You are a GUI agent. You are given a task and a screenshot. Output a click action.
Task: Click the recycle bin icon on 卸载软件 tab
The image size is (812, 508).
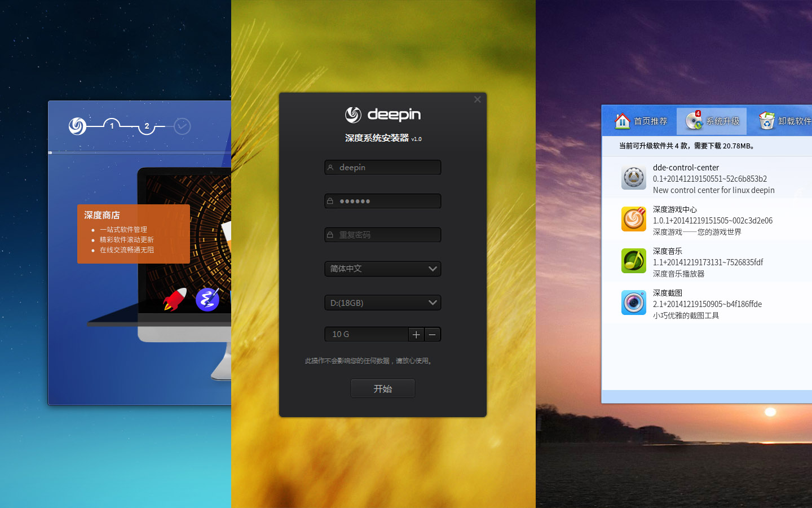pyautogui.click(x=767, y=121)
